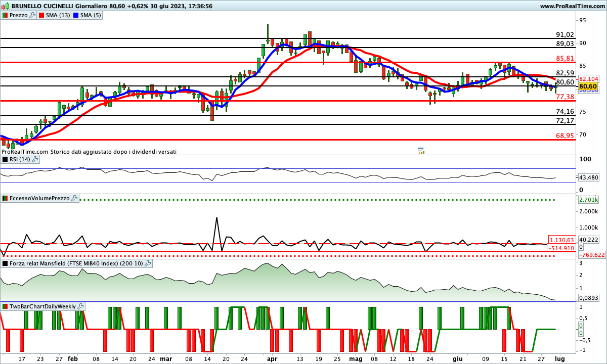Click the 1.130,63 value tag
The image size is (607, 364).
tap(562, 240)
